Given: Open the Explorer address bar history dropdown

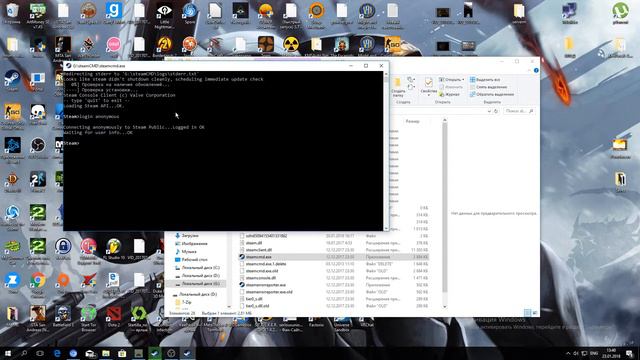Looking at the screenshot, I should tap(489, 111).
